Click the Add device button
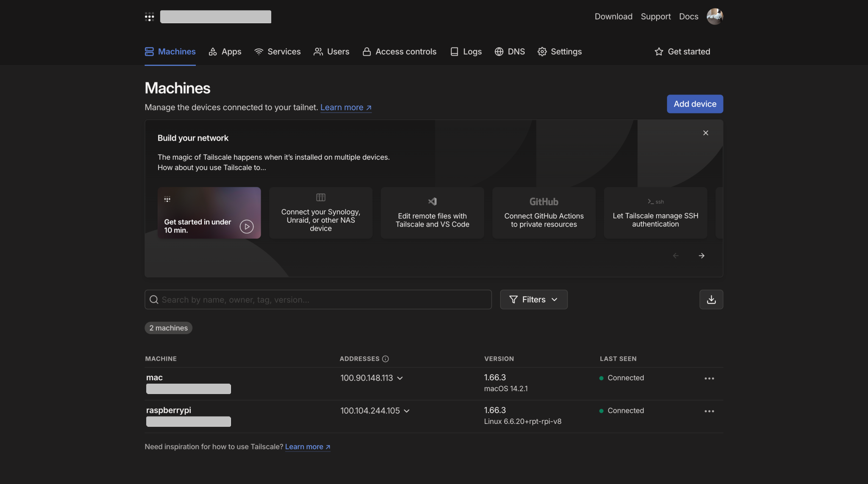Image resolution: width=868 pixels, height=484 pixels. 695,104
